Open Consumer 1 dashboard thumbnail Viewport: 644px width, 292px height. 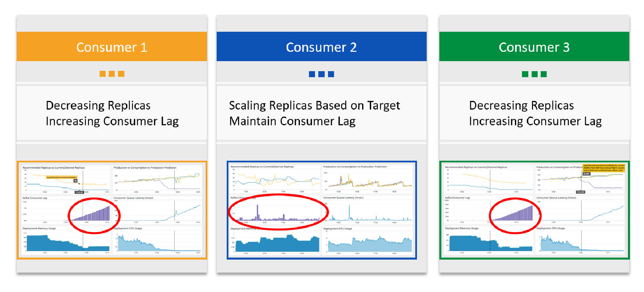point(112,210)
